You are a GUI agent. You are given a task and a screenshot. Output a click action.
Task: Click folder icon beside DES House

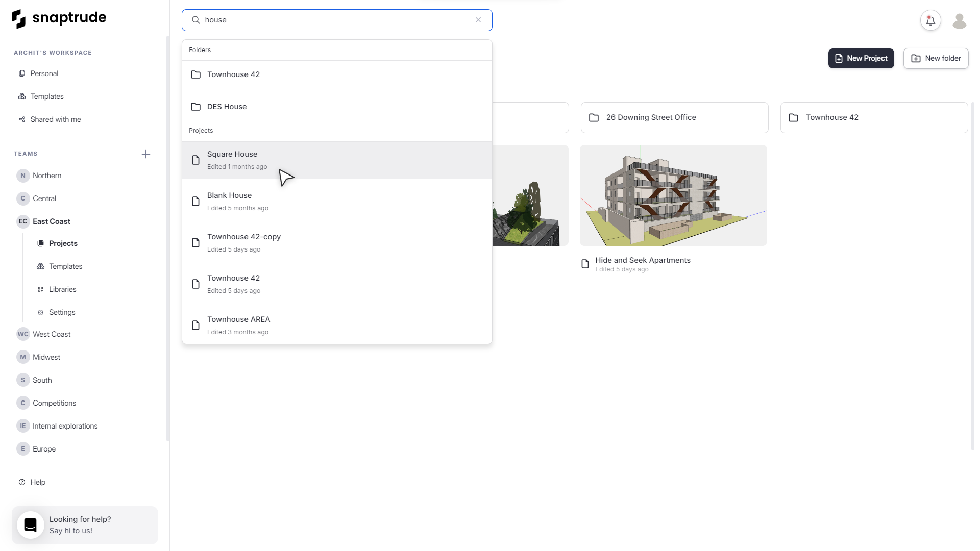(195, 107)
